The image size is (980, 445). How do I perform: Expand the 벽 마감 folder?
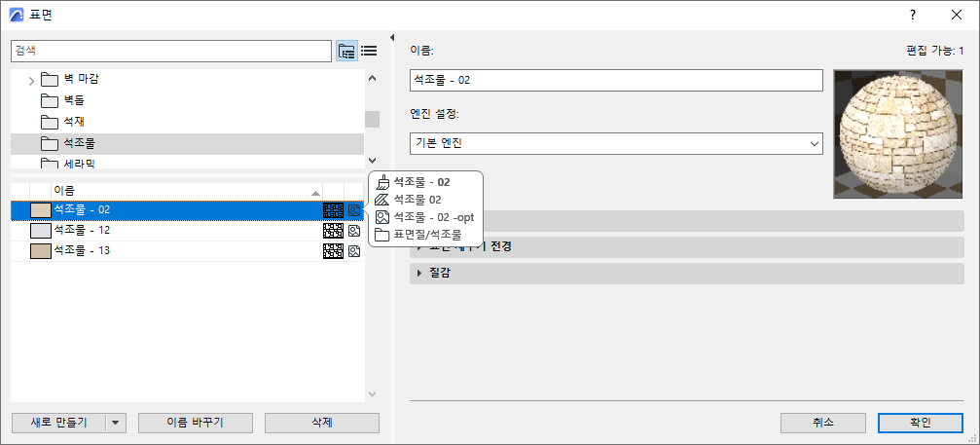pyautogui.click(x=31, y=80)
